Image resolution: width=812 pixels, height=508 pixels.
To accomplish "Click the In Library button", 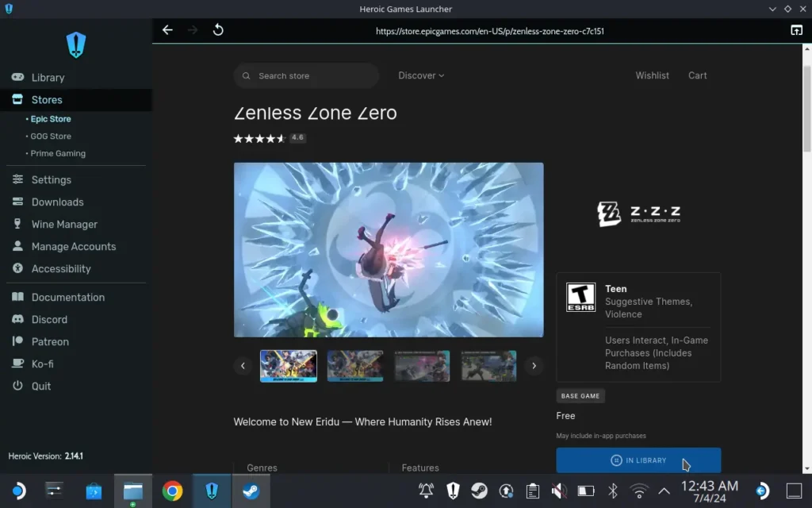I will (x=638, y=460).
